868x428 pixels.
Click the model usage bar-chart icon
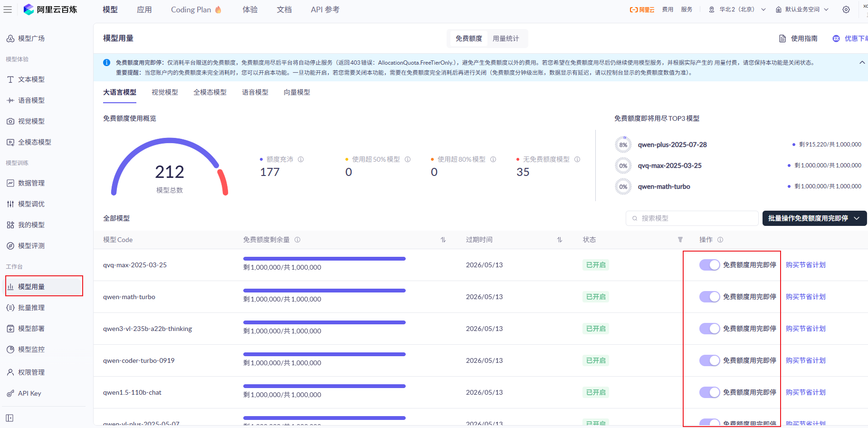10,287
